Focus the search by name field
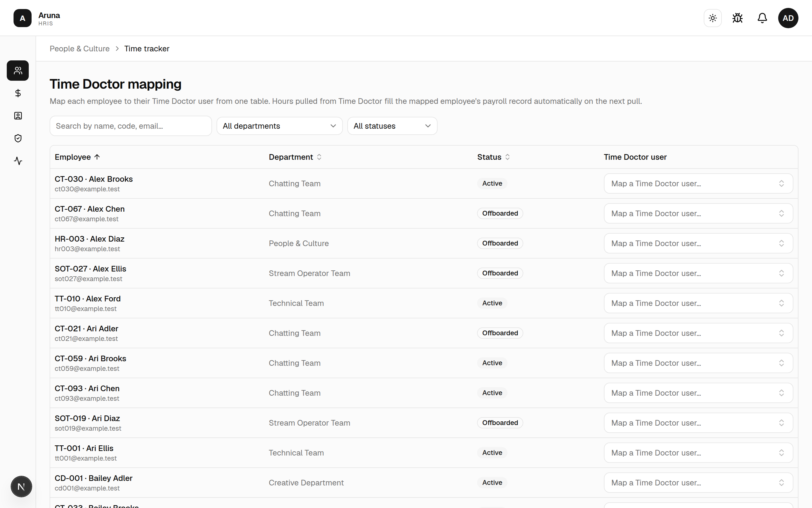Screen dimensions: 812x508 pyautogui.click(x=131, y=126)
